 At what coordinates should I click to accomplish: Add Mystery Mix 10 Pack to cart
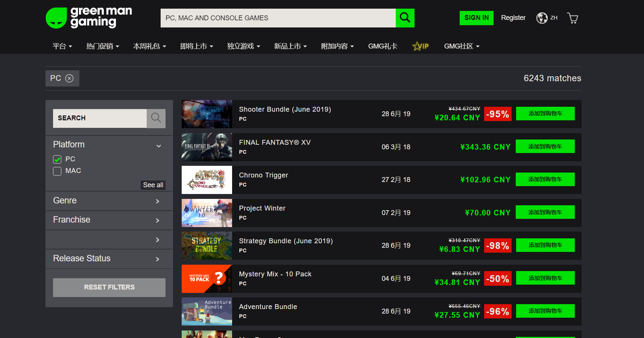[x=545, y=278]
